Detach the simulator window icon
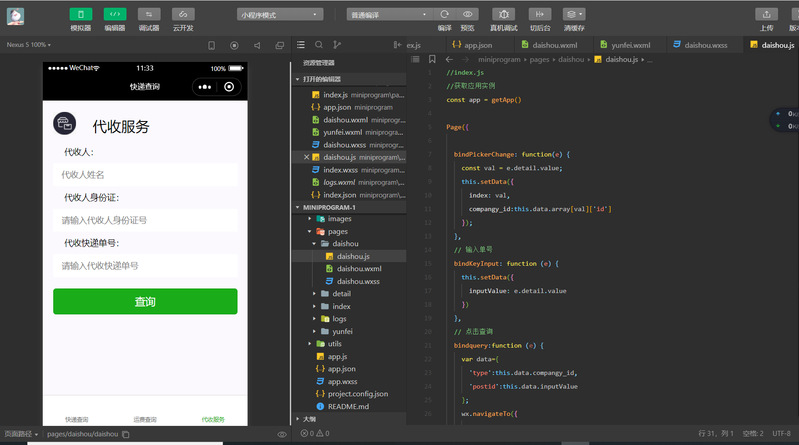This screenshot has width=799, height=445. pyautogui.click(x=279, y=45)
